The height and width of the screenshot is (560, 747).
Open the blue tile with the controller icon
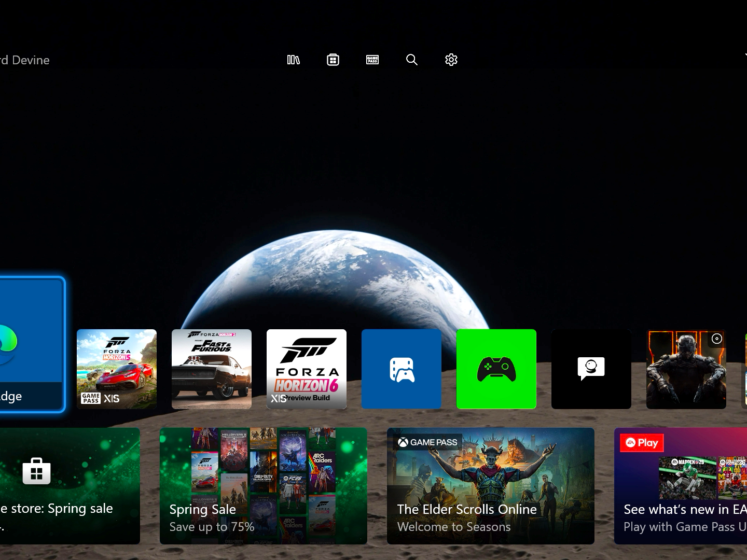[402, 369]
